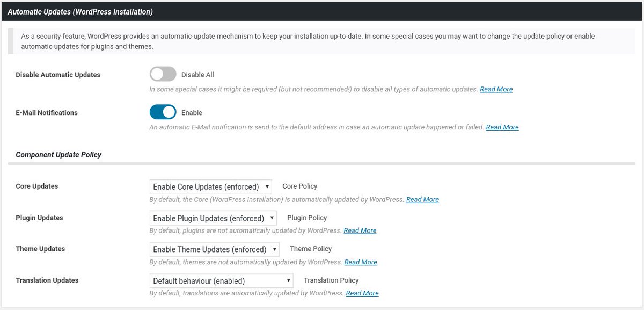644x310 pixels.
Task: Click the 'Core Policy' label
Action: 299,186
